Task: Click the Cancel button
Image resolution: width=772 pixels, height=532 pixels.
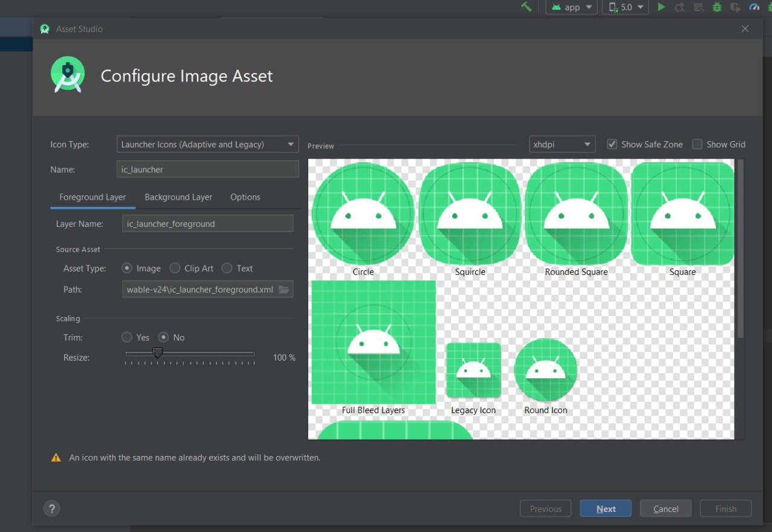Action: 666,508
